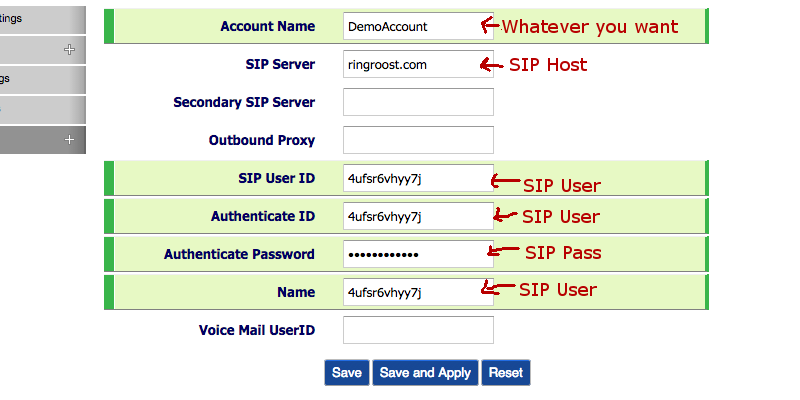Open the first sidebar settings menu item
This screenshot has height=400, width=800.
click(x=43, y=20)
